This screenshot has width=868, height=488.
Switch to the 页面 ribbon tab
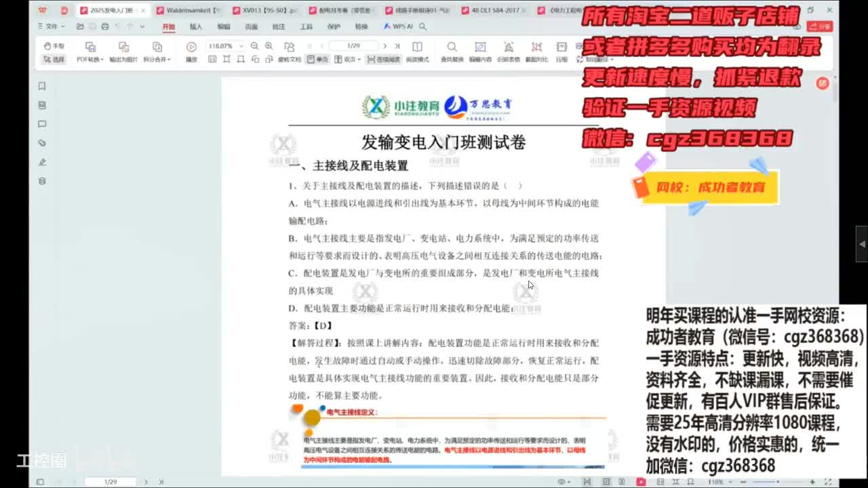(251, 27)
